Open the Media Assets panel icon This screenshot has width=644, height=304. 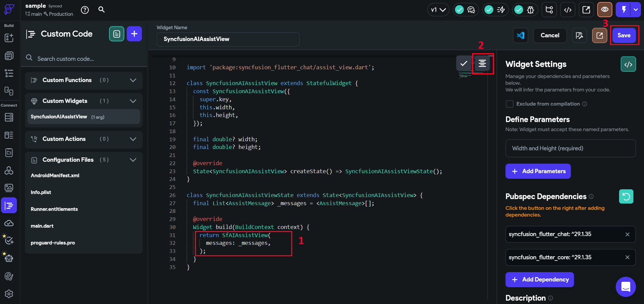point(9,188)
